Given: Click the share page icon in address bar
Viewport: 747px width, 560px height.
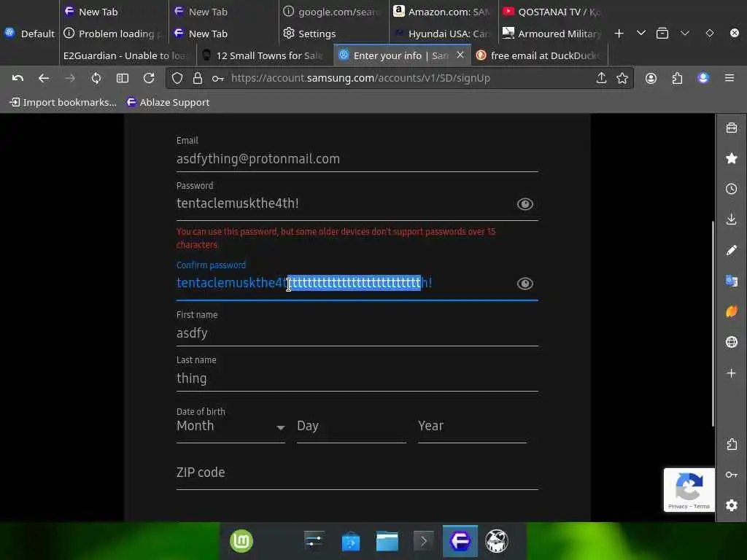Looking at the screenshot, I should 601,78.
